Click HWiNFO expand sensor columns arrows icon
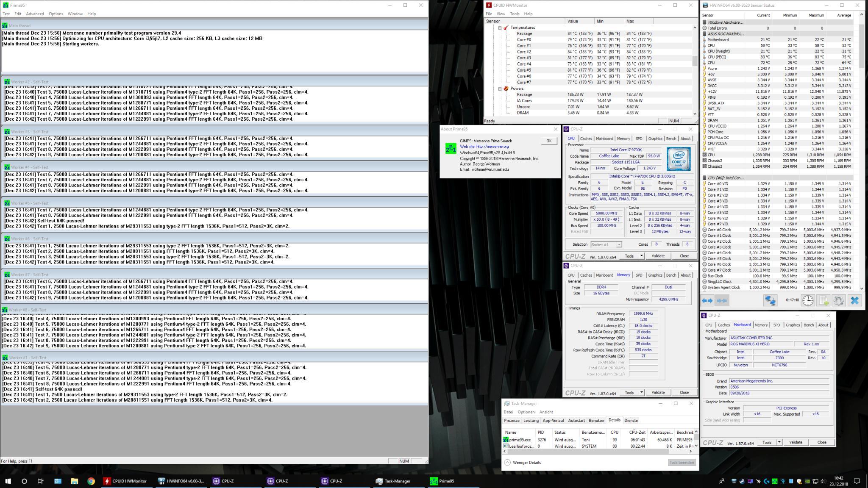The width and height of the screenshot is (868, 488). (x=707, y=300)
